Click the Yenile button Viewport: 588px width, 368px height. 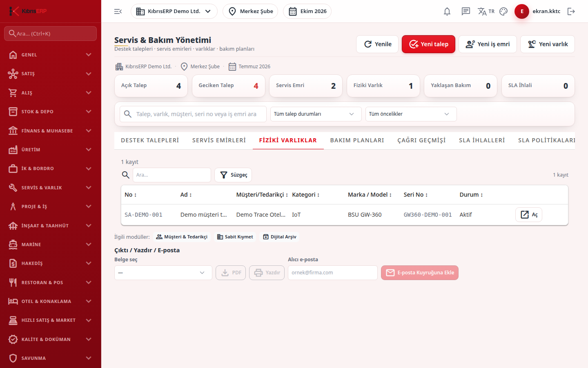[378, 44]
